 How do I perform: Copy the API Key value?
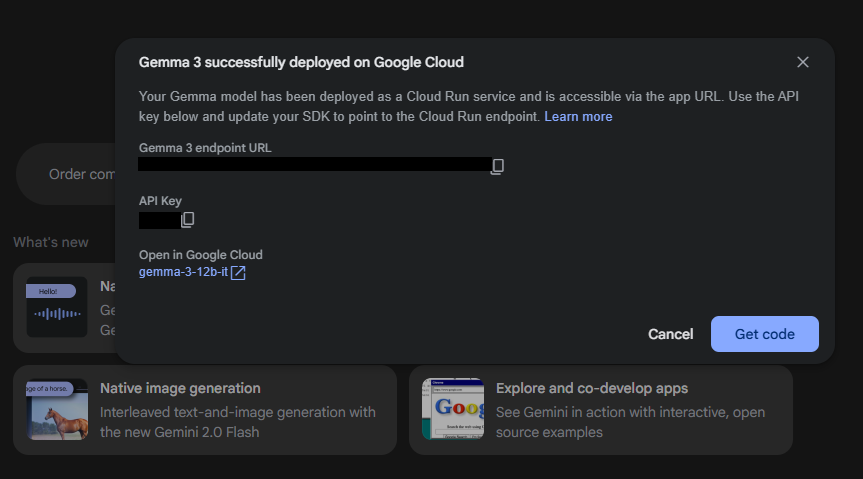click(x=188, y=220)
